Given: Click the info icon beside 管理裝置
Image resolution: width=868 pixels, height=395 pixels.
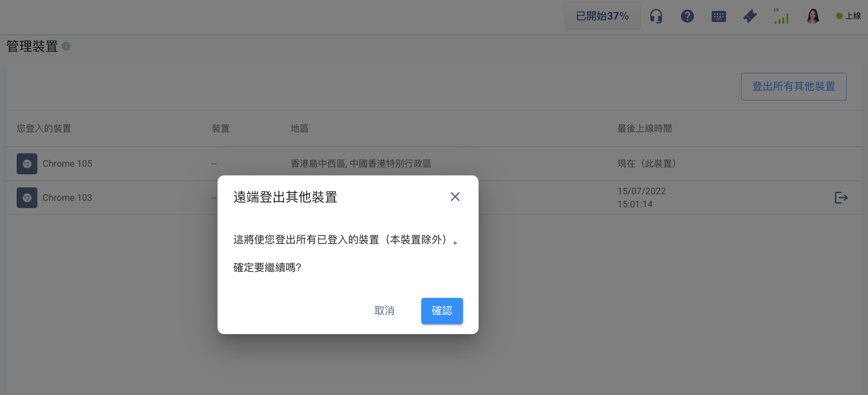Looking at the screenshot, I should click(66, 46).
